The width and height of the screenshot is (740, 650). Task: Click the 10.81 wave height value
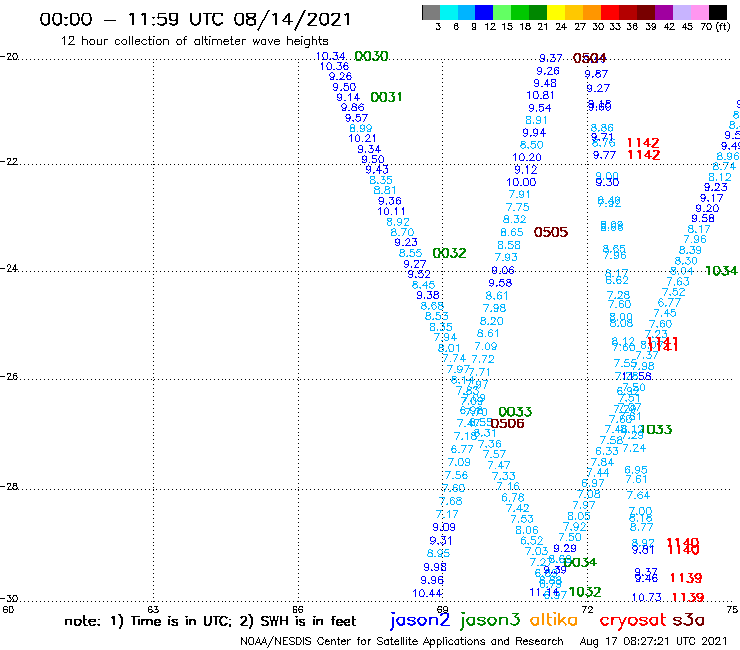540,95
